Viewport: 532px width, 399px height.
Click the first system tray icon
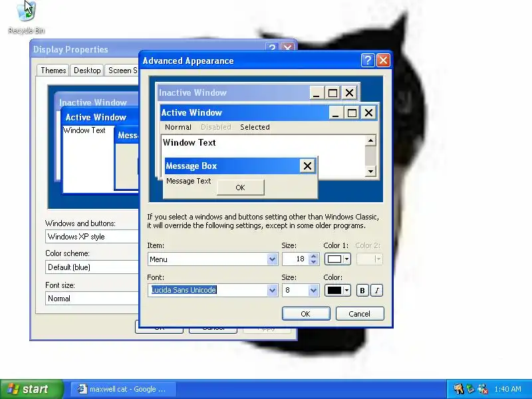[459, 389]
